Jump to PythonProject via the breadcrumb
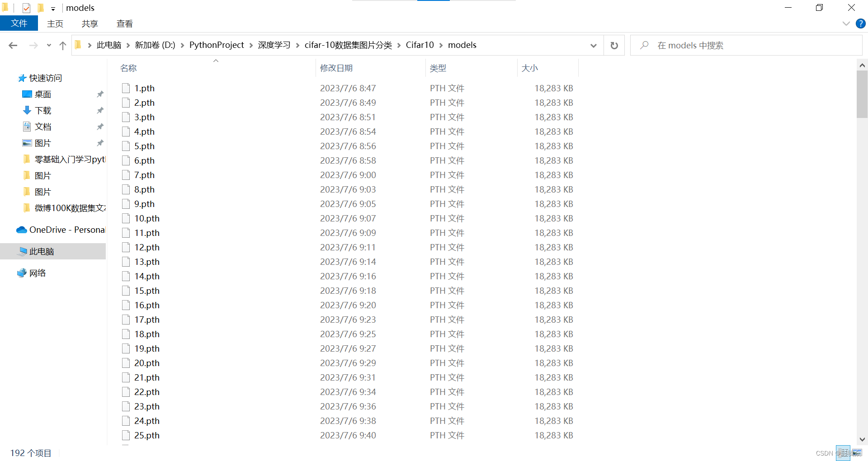Viewport: 868px width, 461px height. click(x=216, y=45)
